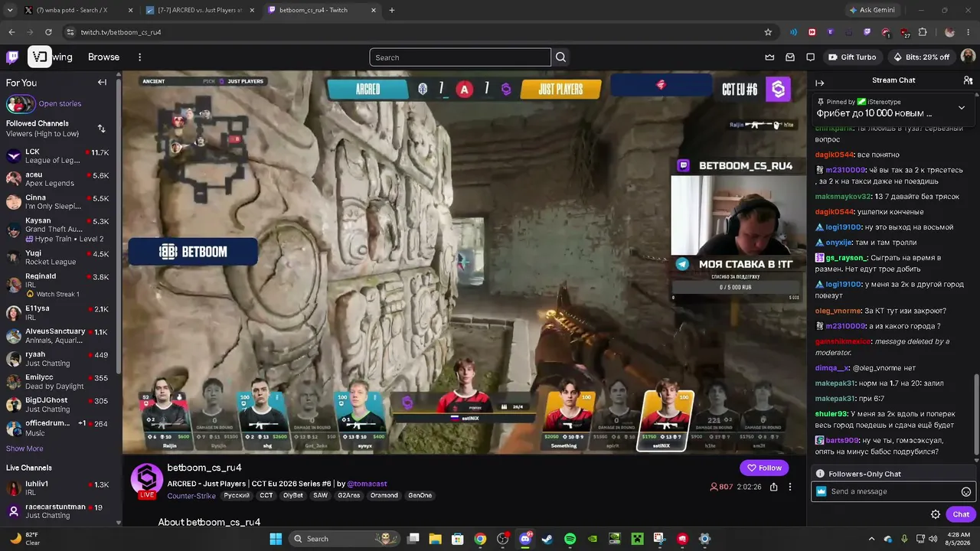
Task: Open the Kaysan channel in sidebar
Action: coord(60,230)
